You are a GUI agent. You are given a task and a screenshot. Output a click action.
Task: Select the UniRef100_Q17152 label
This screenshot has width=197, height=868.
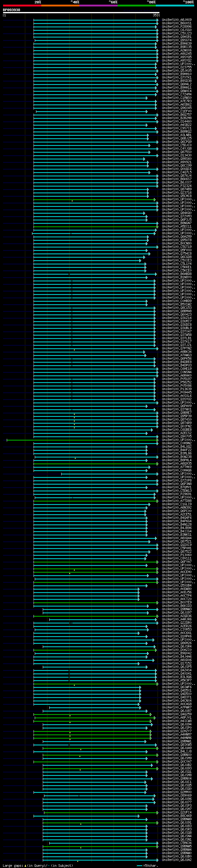177,664
